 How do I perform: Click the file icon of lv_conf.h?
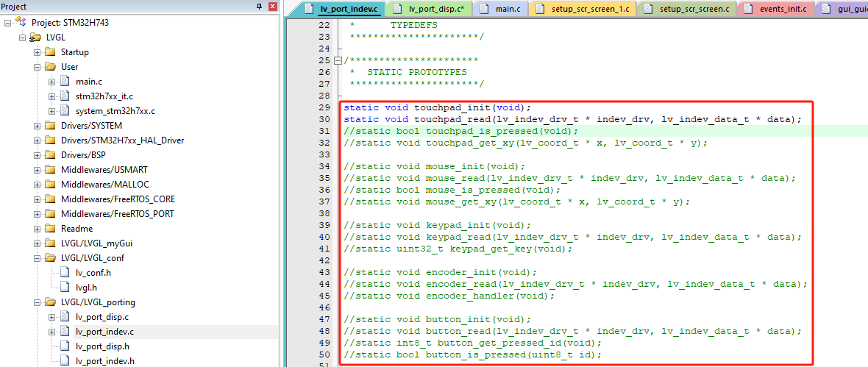tap(64, 273)
